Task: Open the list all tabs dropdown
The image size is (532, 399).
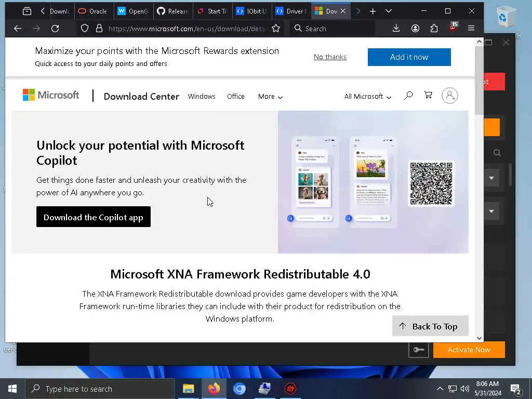Action: coord(389,11)
